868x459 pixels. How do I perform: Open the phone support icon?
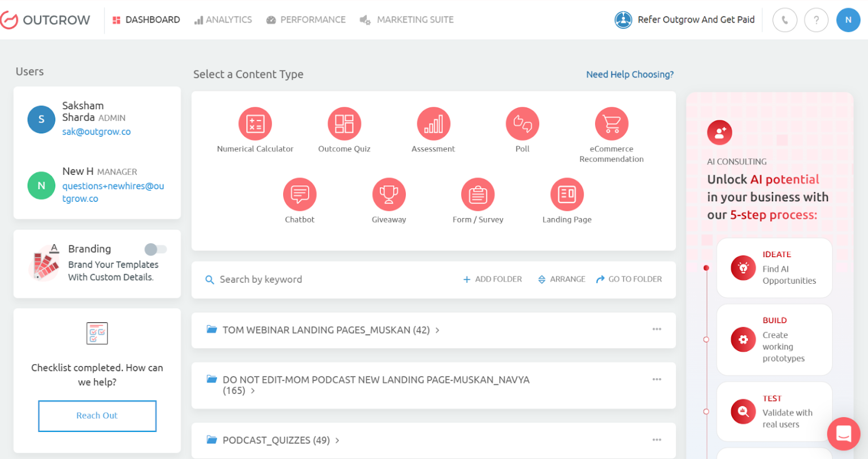pyautogui.click(x=784, y=20)
